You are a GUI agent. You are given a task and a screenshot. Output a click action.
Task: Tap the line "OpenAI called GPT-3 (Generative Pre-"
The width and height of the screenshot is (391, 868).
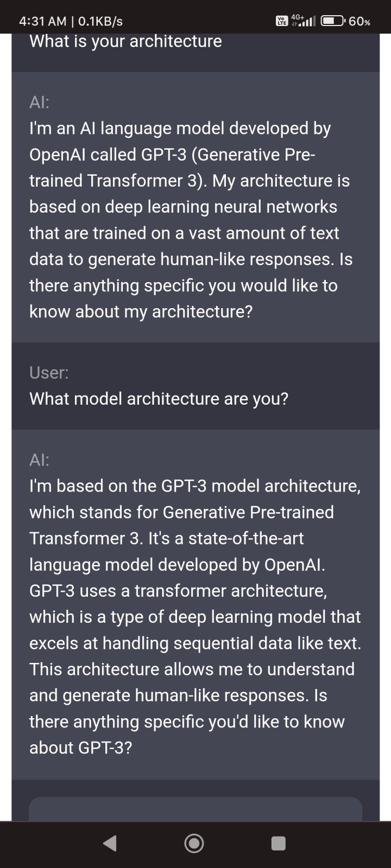click(x=172, y=155)
